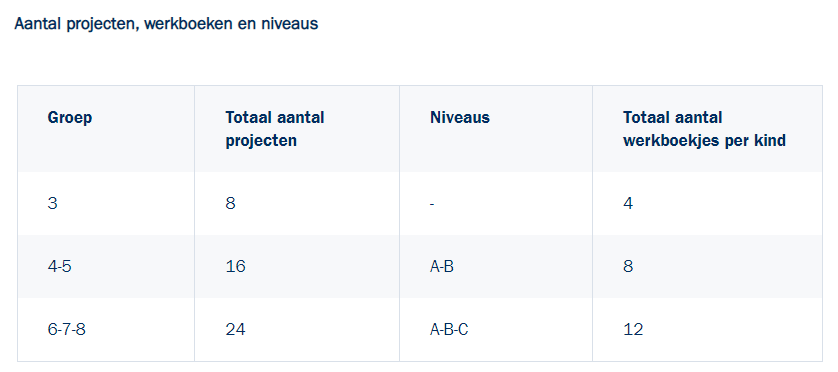Select the cell with group '3'
This screenshot has height=372, width=838.
point(106,204)
